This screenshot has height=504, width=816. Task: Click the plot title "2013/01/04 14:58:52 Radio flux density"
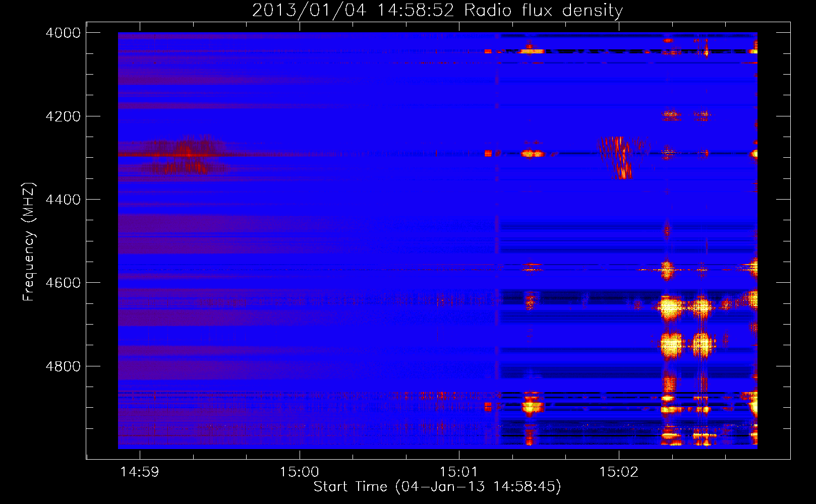(437, 10)
